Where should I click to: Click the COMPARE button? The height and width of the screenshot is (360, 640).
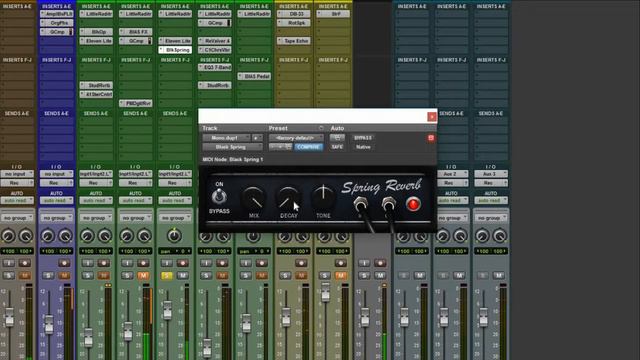pyautogui.click(x=309, y=147)
